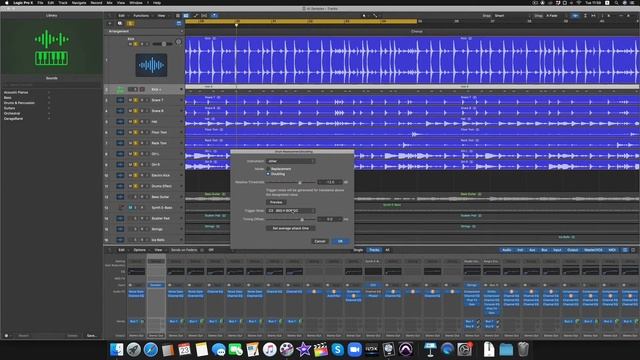The image size is (640, 360).
Task: Open Skype from the Dock
Action: pyautogui.click(x=338, y=349)
